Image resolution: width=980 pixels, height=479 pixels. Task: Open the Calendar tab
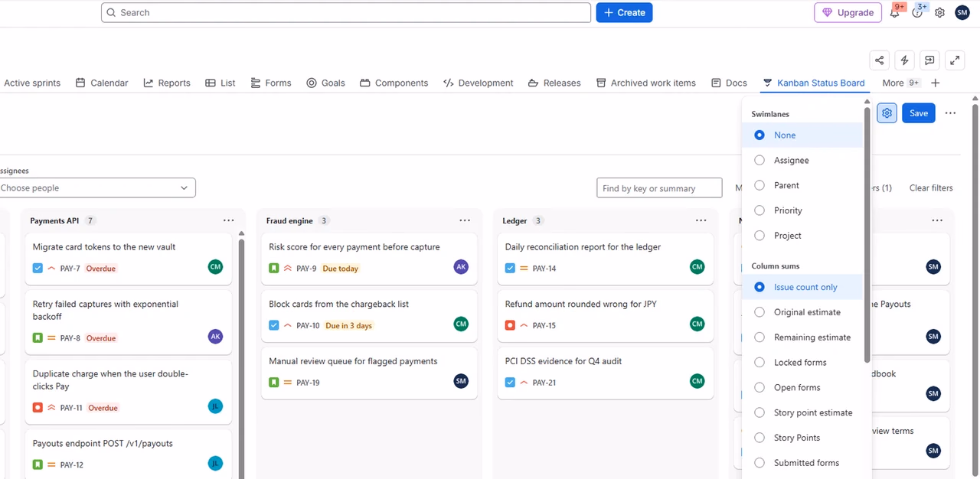coord(102,83)
